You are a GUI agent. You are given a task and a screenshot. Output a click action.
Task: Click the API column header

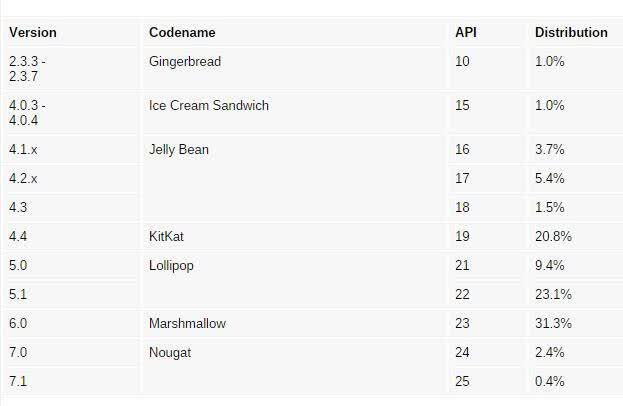(x=466, y=33)
